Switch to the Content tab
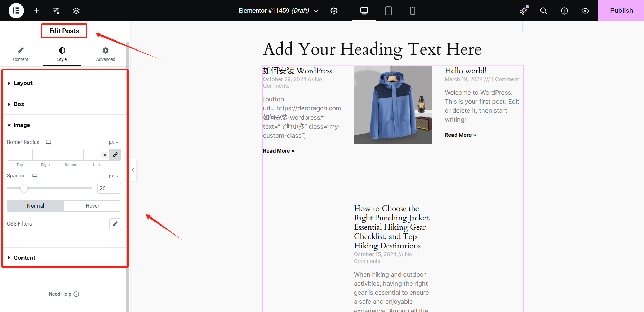The height and width of the screenshot is (312, 644). 20,54
